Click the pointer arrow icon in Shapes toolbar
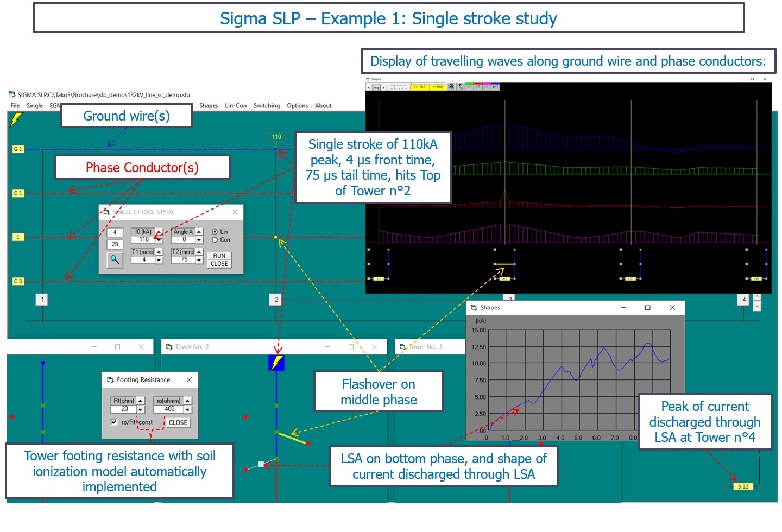The height and width of the screenshot is (532, 782). coord(461,86)
